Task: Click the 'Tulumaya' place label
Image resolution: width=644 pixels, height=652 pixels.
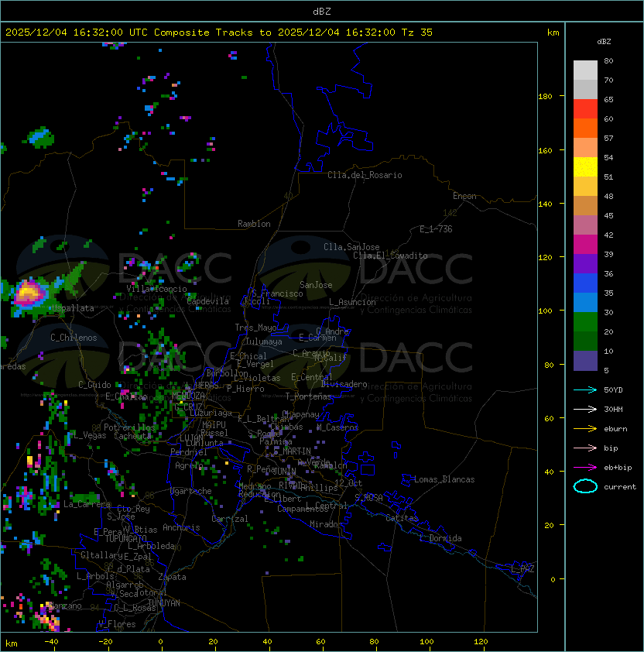Action: 264,341
